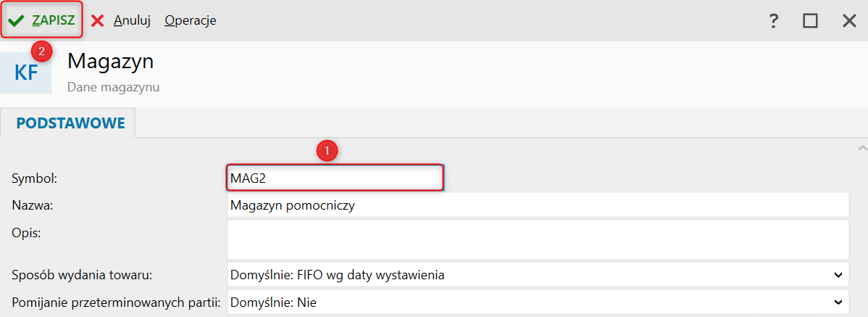Click the red step 1 marker
Screen dimensions: 868x317
328,151
